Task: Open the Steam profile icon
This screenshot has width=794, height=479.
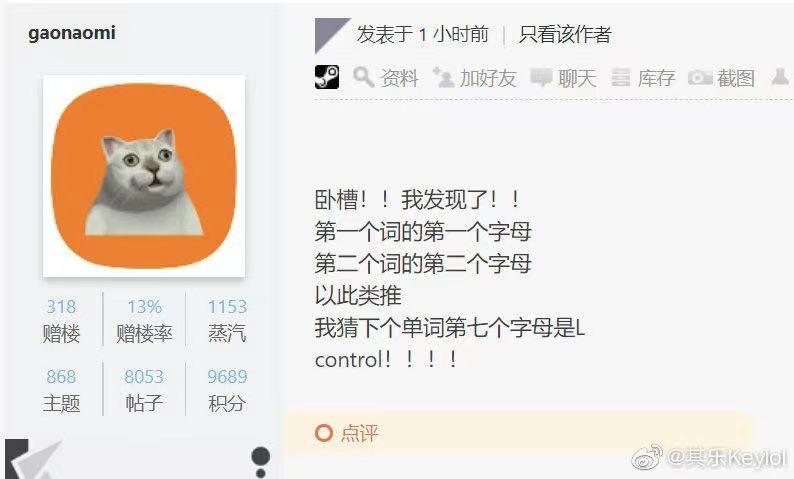Action: coord(327,77)
